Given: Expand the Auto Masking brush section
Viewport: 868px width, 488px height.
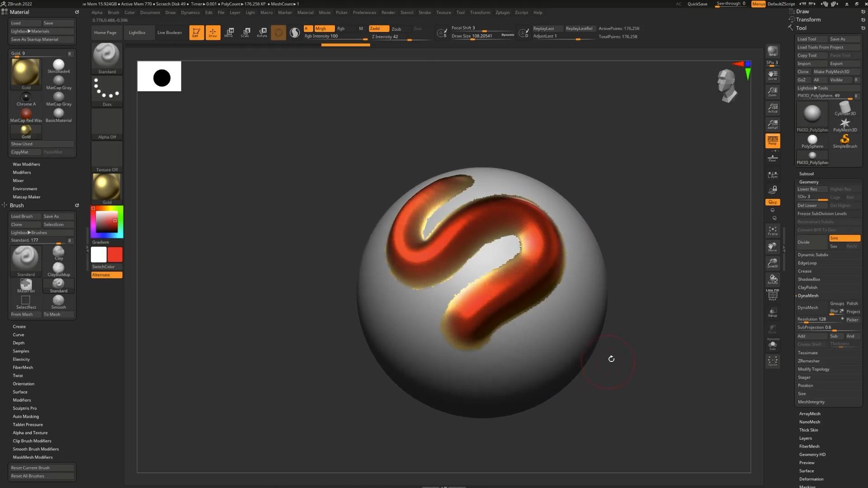Looking at the screenshot, I should click(26, 416).
